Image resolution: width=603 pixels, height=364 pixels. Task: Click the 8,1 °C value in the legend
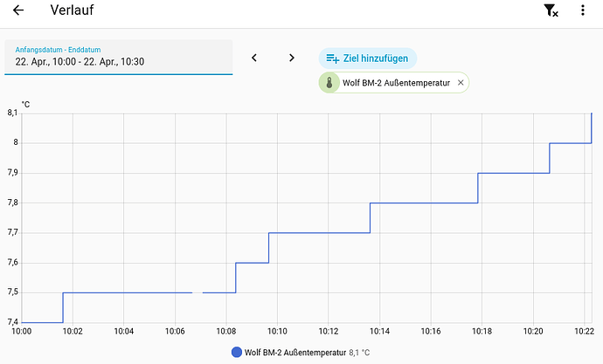[359, 353]
